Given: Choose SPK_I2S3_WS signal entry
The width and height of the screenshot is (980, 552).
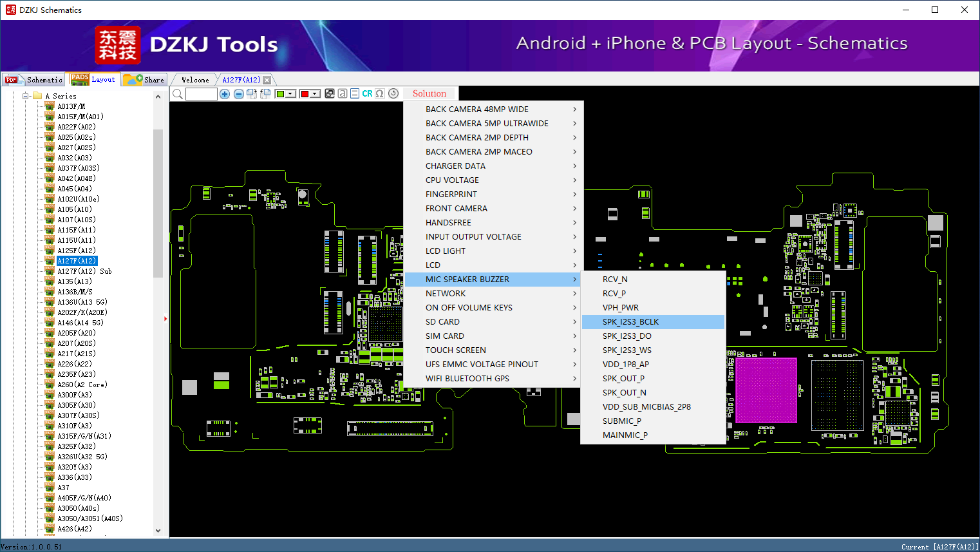Looking at the screenshot, I should 653,350.
